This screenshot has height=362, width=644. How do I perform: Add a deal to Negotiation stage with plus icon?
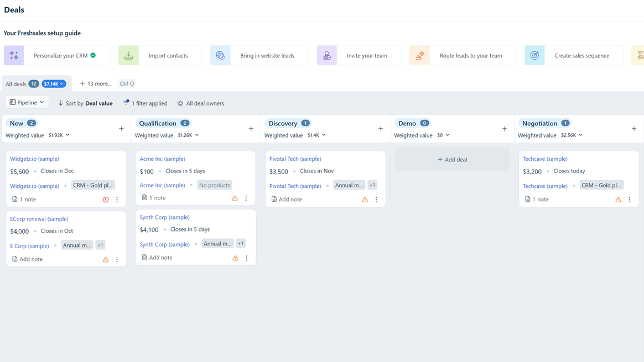coord(634,129)
